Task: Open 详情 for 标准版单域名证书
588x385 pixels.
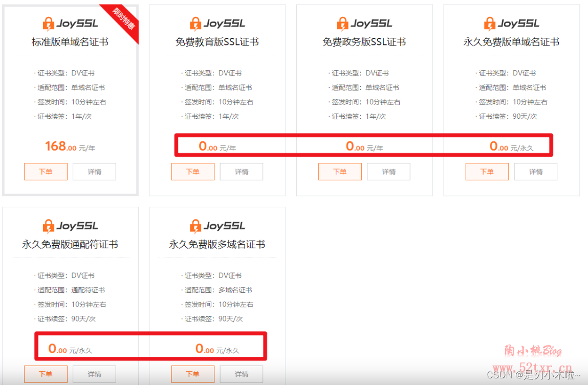Action: tap(95, 172)
